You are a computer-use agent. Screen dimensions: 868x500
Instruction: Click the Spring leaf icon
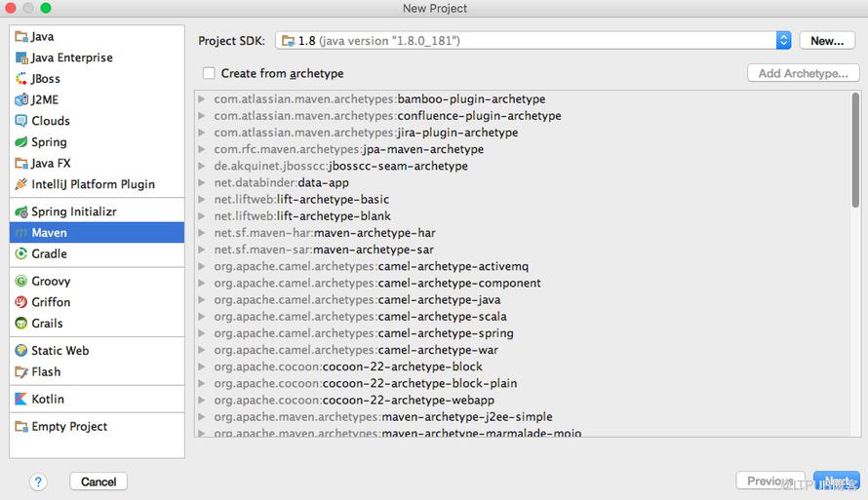(x=21, y=141)
